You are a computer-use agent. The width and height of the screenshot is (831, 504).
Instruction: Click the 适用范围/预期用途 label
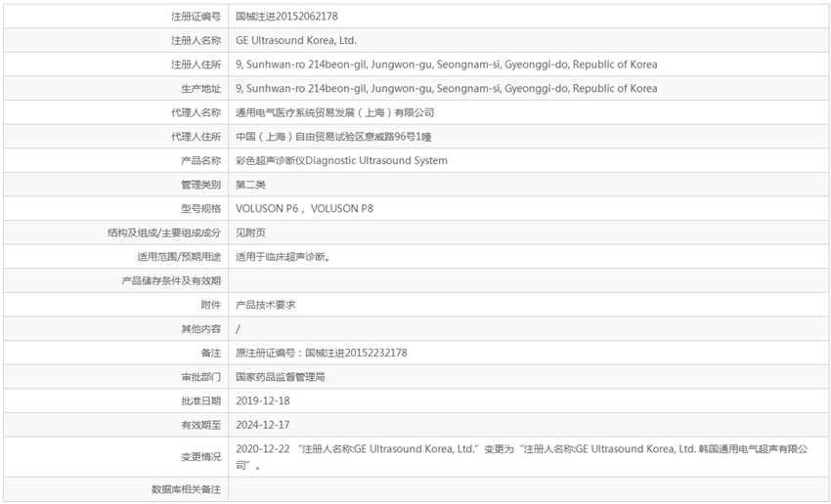click(179, 257)
